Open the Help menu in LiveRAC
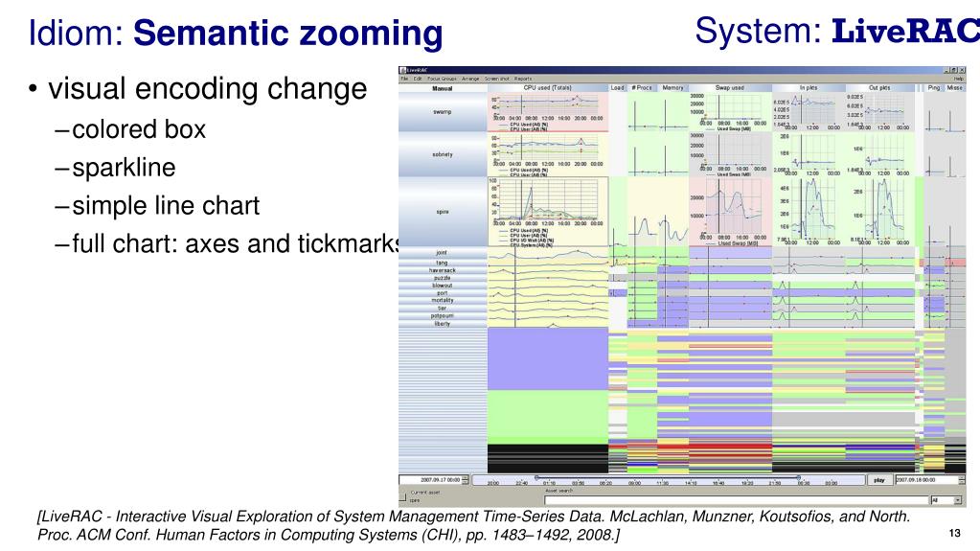 click(959, 79)
